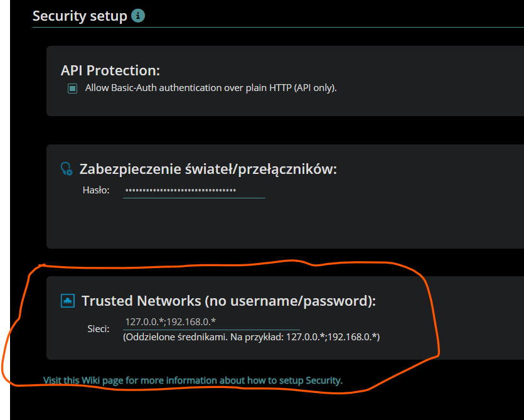Screen dimensions: 524x420
Task: Focus the Hasło password field
Action: tap(194, 191)
